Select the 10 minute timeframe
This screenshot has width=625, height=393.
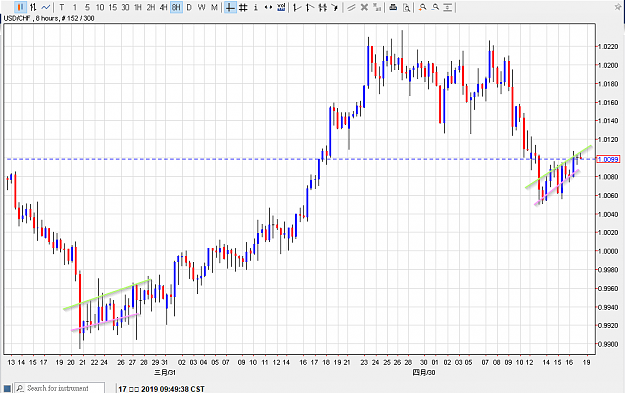click(x=100, y=7)
